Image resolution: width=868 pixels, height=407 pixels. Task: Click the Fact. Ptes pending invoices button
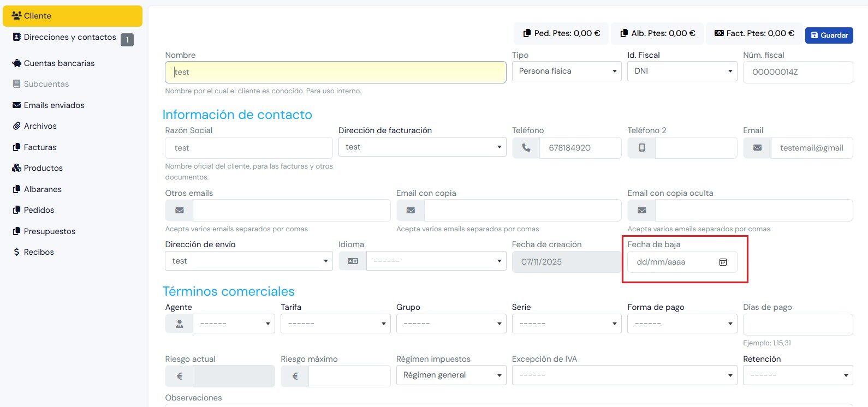(754, 34)
